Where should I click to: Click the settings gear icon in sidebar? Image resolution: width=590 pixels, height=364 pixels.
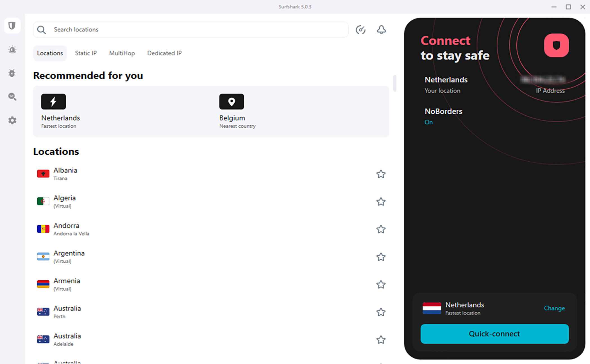coord(12,120)
